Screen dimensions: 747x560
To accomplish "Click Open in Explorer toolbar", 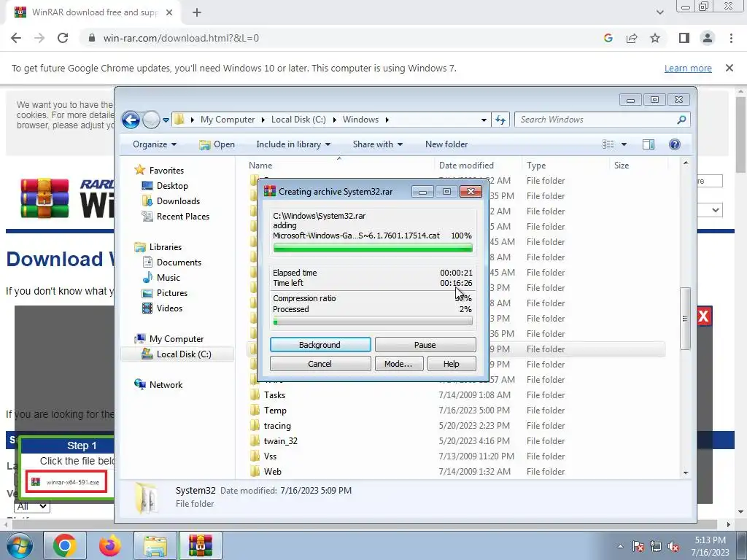I will [217, 144].
